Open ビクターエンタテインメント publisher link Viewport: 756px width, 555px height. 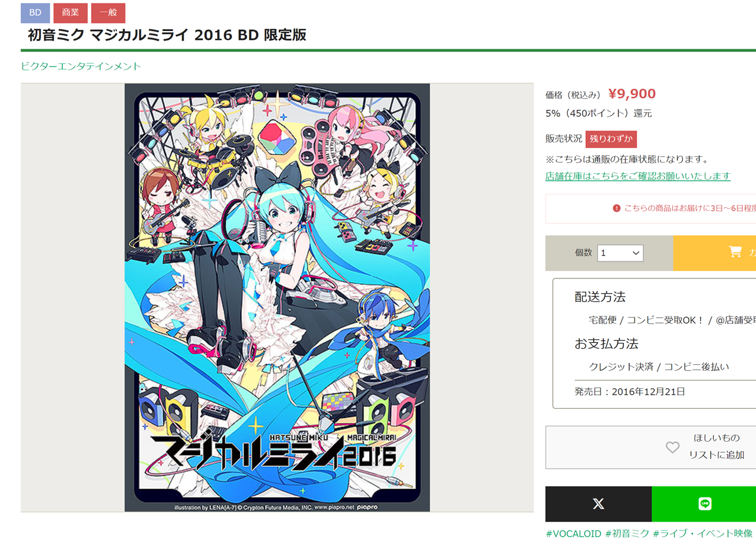(81, 66)
